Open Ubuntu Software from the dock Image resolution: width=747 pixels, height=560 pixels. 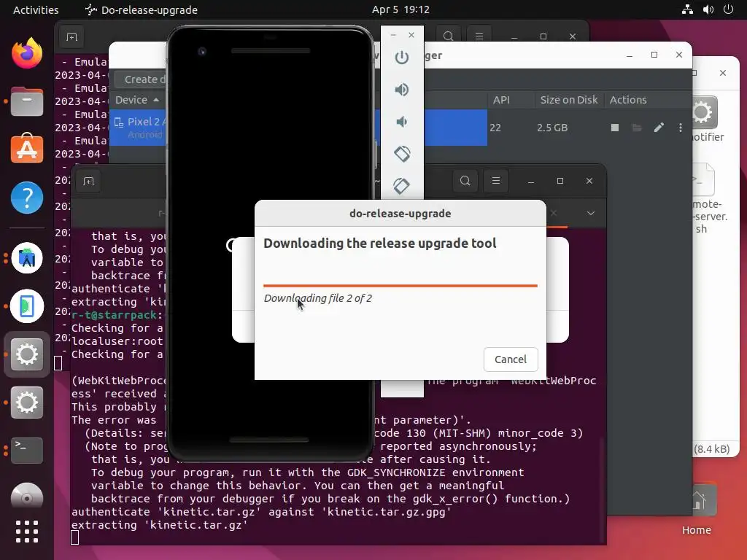tap(27, 149)
